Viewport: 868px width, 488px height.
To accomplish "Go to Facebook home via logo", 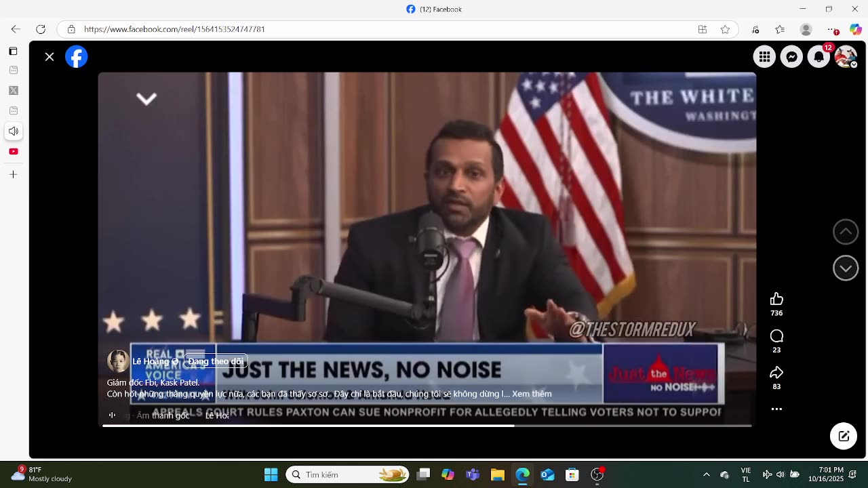I will 77,57.
